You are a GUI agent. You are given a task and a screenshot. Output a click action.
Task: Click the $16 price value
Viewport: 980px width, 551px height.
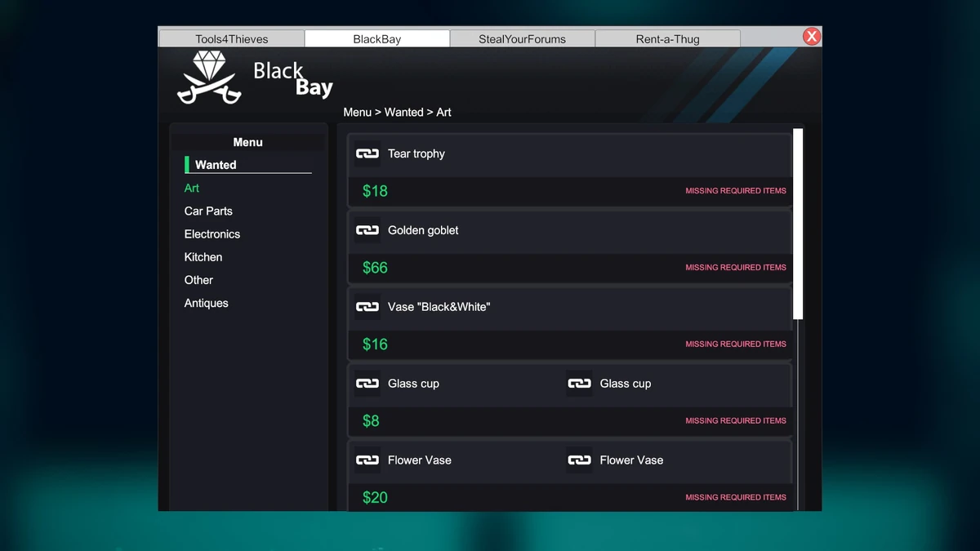pos(375,344)
